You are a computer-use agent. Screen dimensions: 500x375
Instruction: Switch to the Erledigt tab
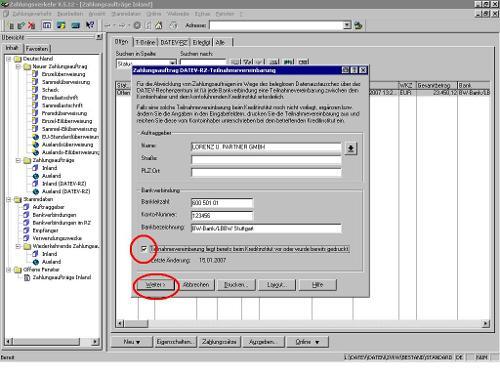201,42
